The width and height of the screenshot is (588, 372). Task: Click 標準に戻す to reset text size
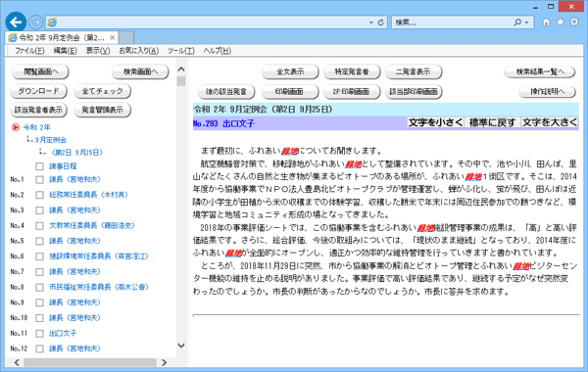[x=492, y=123]
